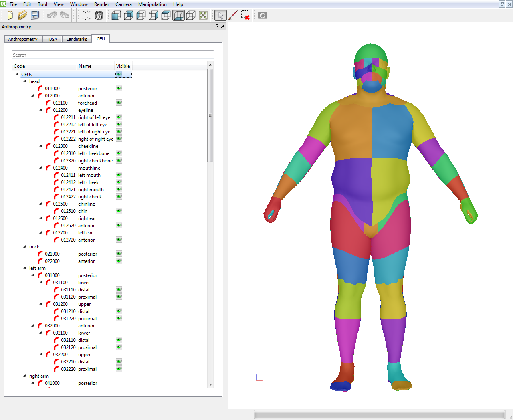Click the Code column header
Screen dimensions: 513x420
click(44, 66)
